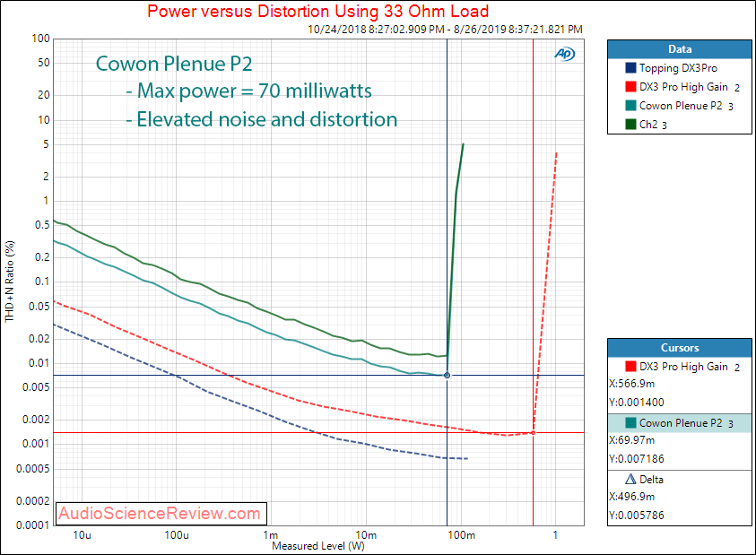Click the 10u tick on the X axis
Viewport: 756px width, 555px height.
[82, 534]
